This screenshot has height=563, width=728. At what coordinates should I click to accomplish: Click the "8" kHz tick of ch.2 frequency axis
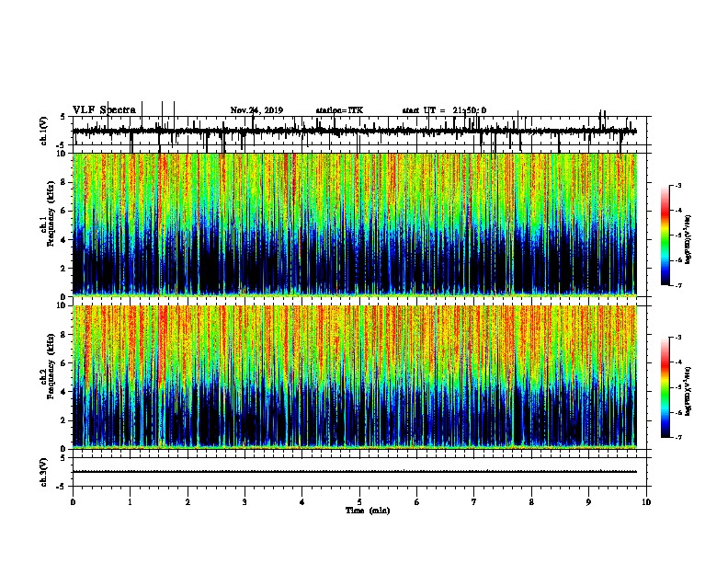pos(64,335)
